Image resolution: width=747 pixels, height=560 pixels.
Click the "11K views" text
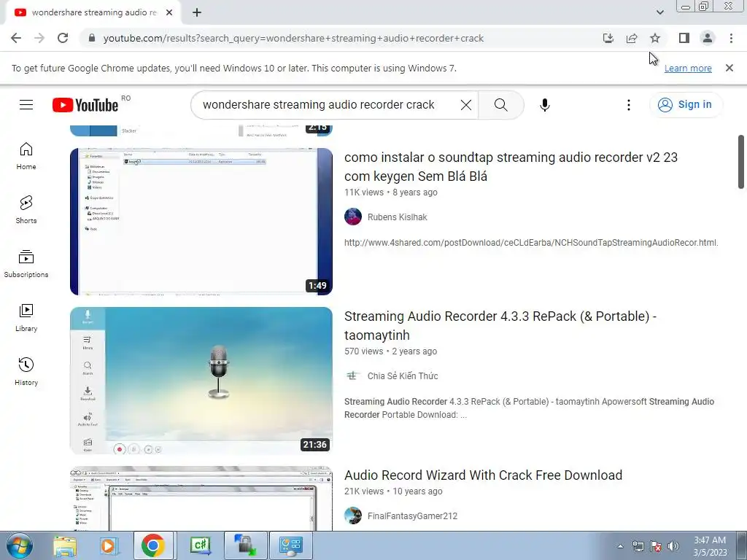pyautogui.click(x=364, y=192)
